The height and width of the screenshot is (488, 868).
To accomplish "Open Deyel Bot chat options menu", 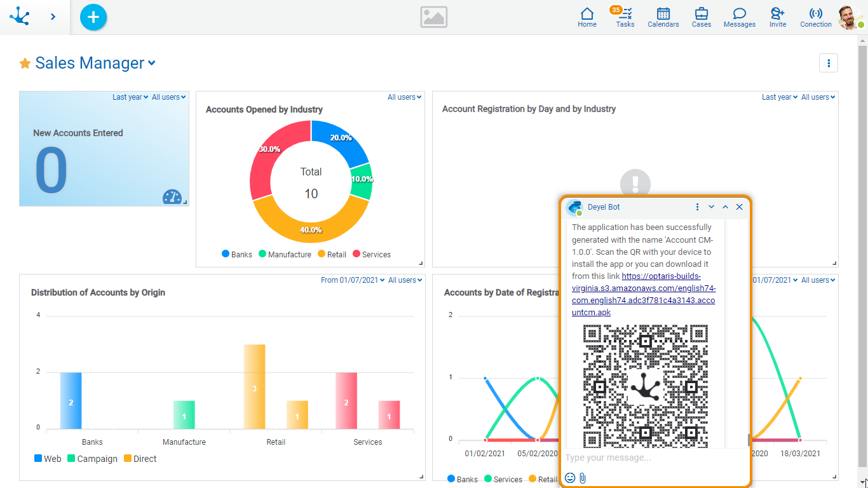I will pos(697,207).
